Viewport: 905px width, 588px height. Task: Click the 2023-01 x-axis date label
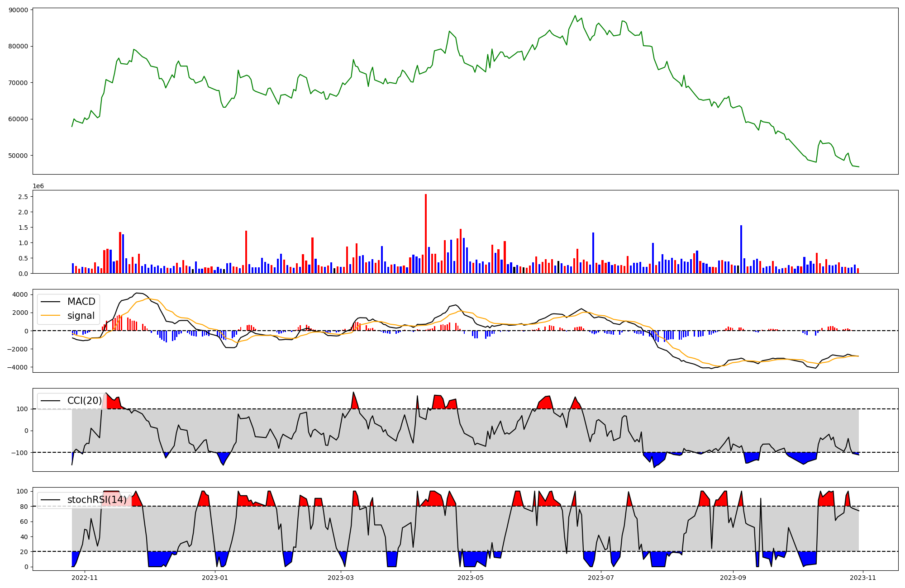pyautogui.click(x=214, y=577)
